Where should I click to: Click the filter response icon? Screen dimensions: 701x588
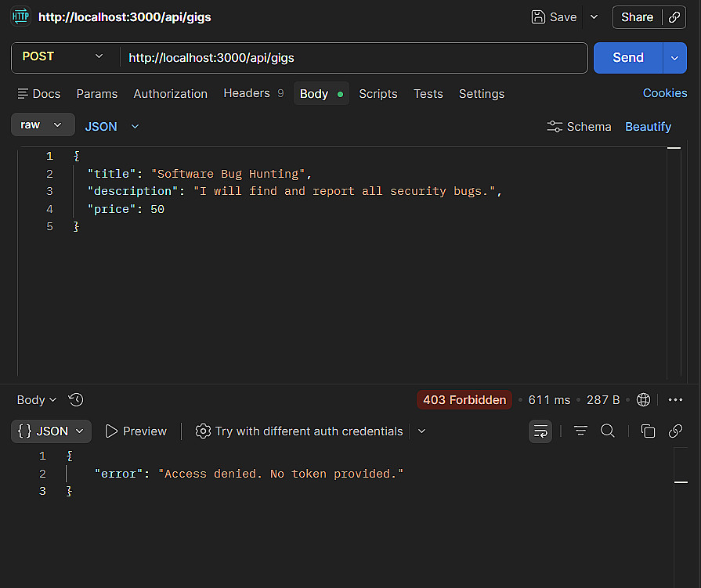tap(580, 431)
